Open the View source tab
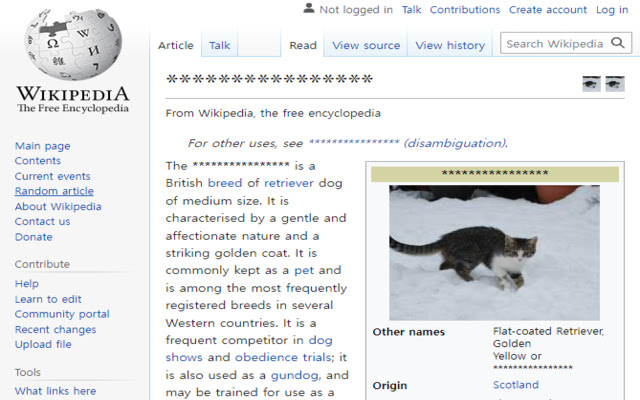Screen dimensions: 640x400 pos(366,45)
